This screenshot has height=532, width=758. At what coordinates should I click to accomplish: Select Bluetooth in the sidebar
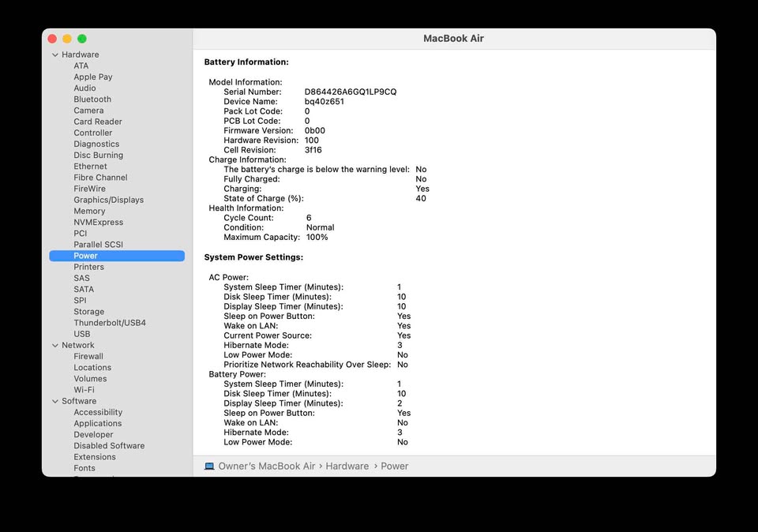coord(92,99)
